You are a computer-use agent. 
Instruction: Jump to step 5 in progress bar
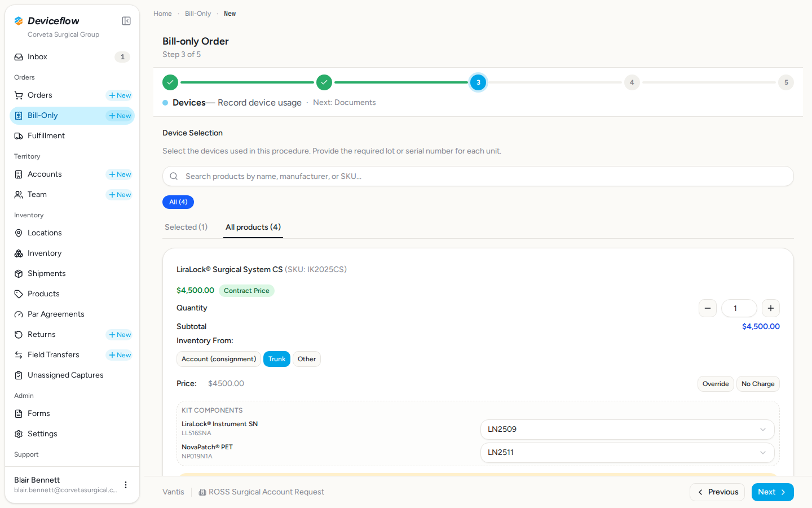pos(786,82)
